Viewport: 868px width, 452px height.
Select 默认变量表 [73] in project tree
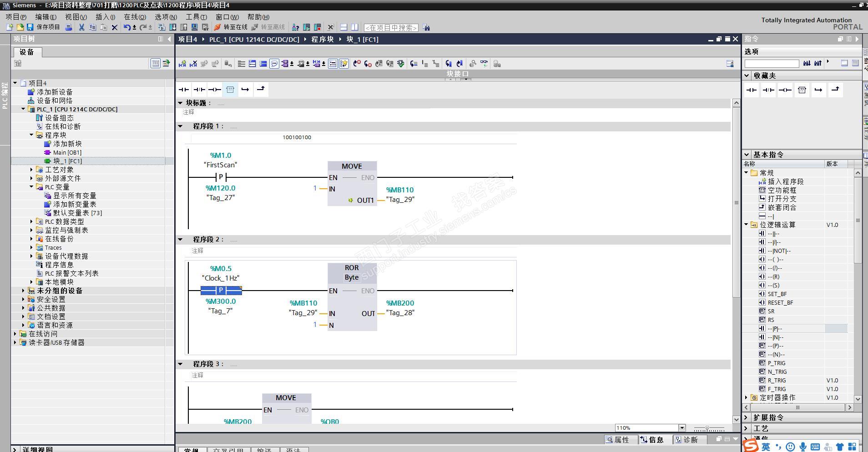tap(77, 213)
